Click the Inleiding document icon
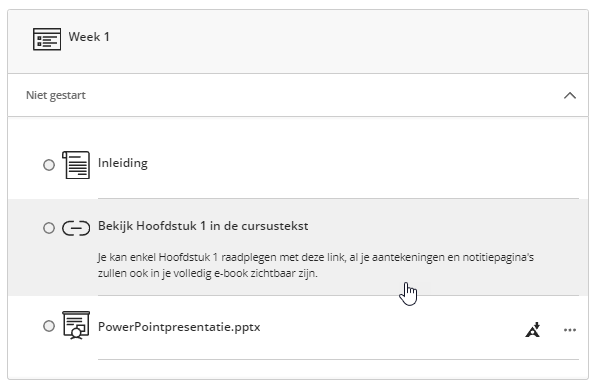This screenshot has width=594, height=385. (76, 165)
